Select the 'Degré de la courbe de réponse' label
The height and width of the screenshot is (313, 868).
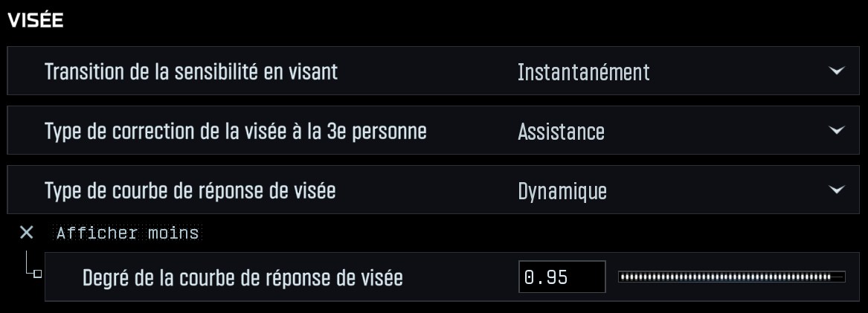coord(242,278)
